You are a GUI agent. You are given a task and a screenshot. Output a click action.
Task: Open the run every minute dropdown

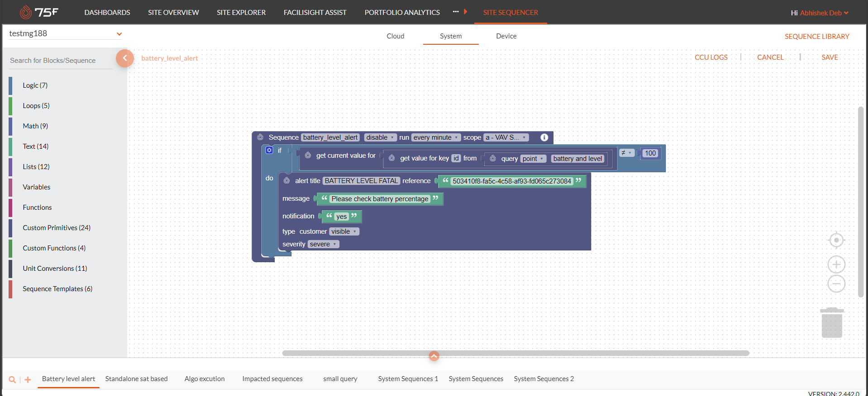coord(435,137)
